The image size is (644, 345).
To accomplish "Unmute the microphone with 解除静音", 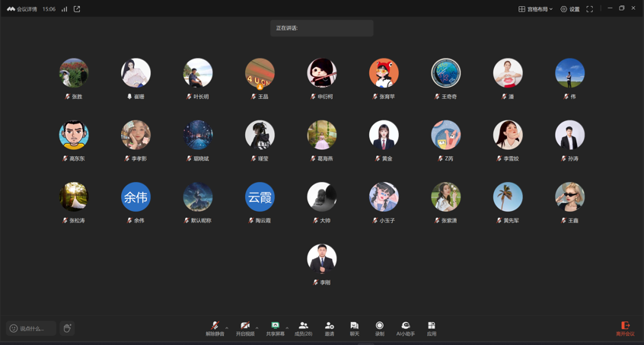I will [x=215, y=328].
